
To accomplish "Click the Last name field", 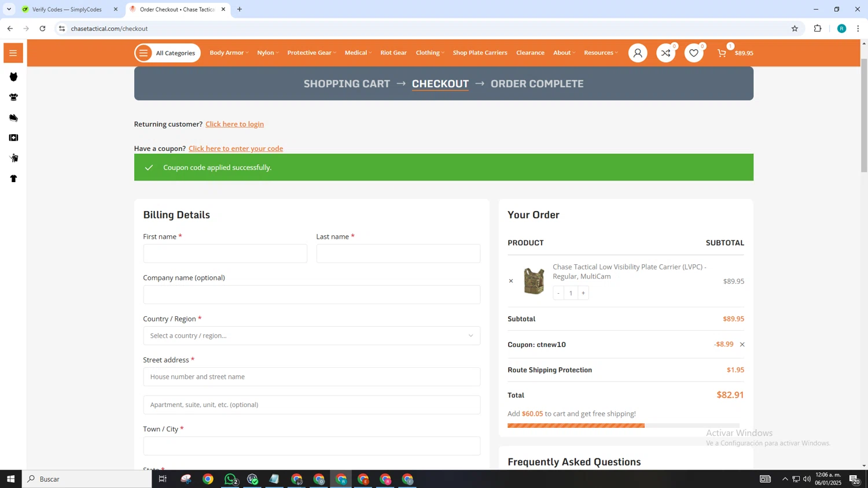I will pyautogui.click(x=398, y=254).
